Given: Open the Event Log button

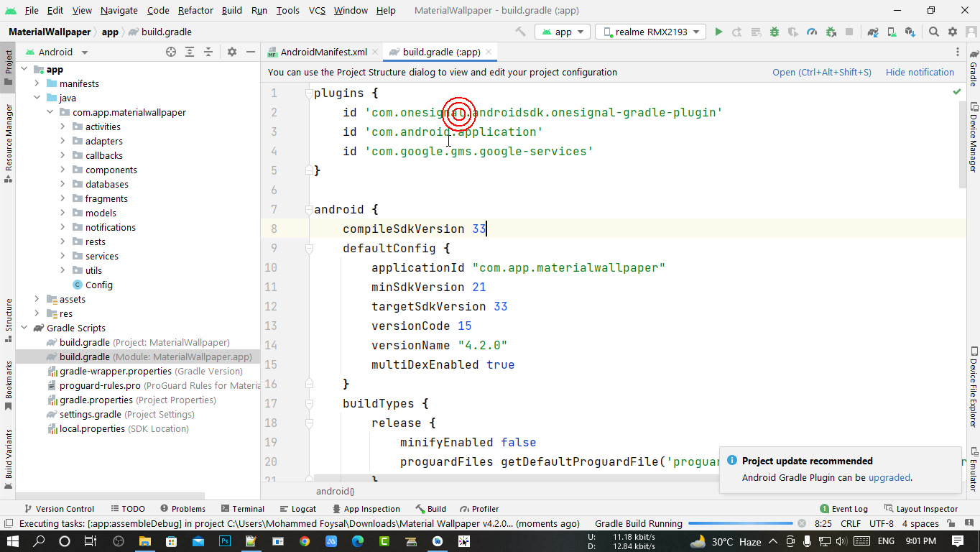Looking at the screenshot, I should (x=843, y=508).
